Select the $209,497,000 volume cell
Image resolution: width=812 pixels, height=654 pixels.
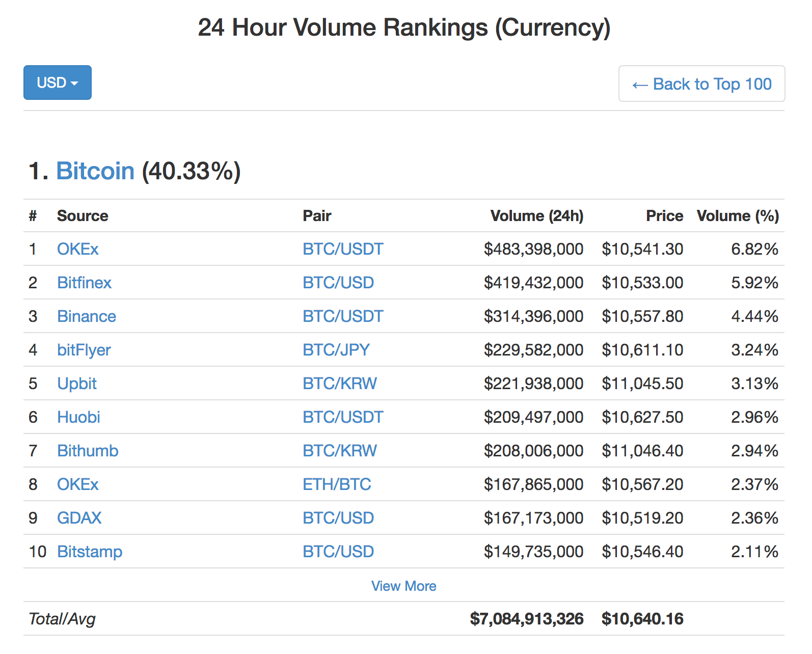pos(534,417)
